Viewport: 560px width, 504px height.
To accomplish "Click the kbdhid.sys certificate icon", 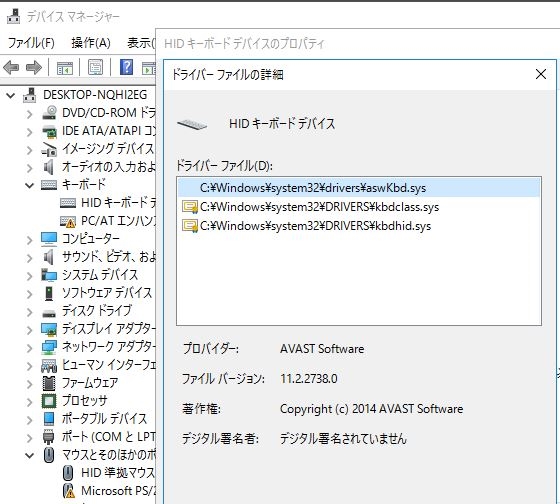I will tap(190, 226).
